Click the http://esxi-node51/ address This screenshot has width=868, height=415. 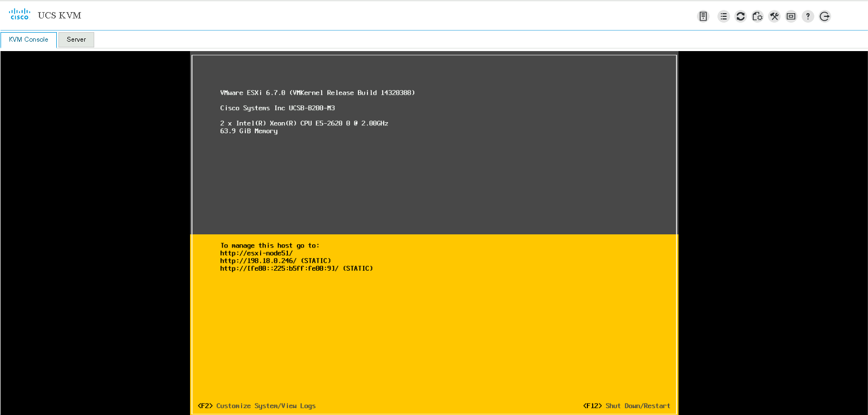coord(256,253)
